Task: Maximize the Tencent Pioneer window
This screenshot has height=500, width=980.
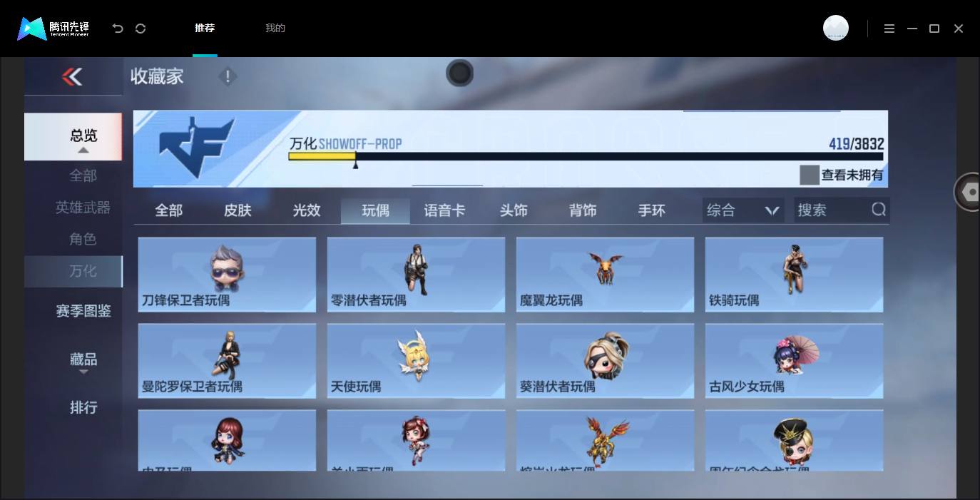Action: [x=934, y=29]
